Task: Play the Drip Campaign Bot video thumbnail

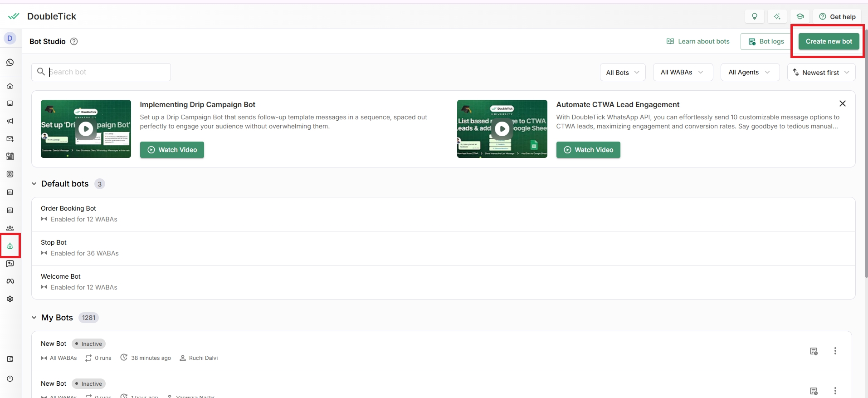Action: [86, 129]
